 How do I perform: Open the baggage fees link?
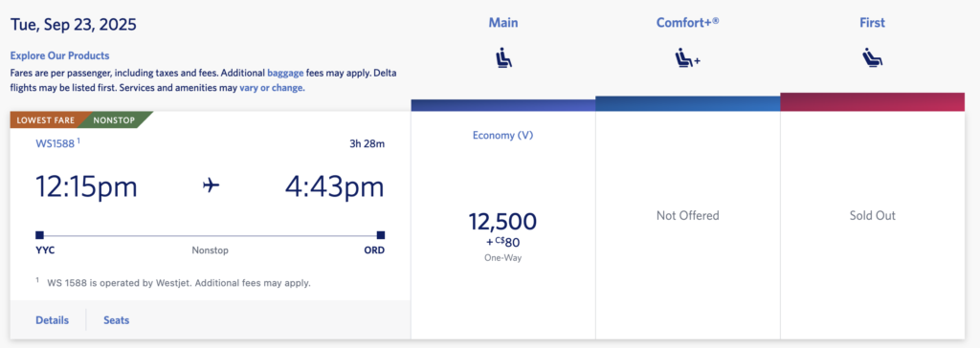(x=287, y=73)
